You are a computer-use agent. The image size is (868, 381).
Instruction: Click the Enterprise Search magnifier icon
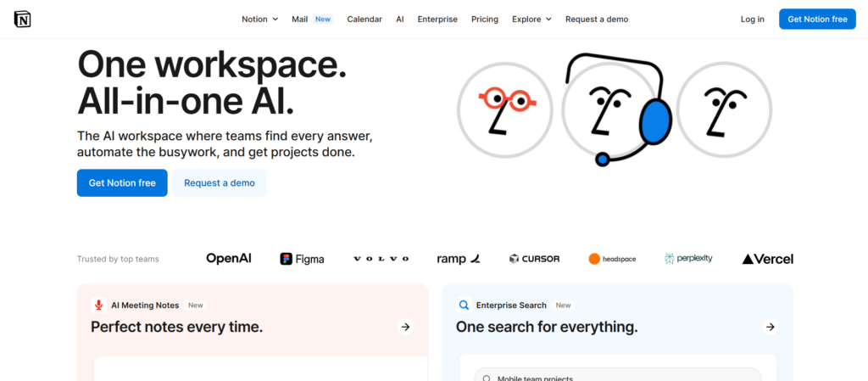click(x=464, y=305)
